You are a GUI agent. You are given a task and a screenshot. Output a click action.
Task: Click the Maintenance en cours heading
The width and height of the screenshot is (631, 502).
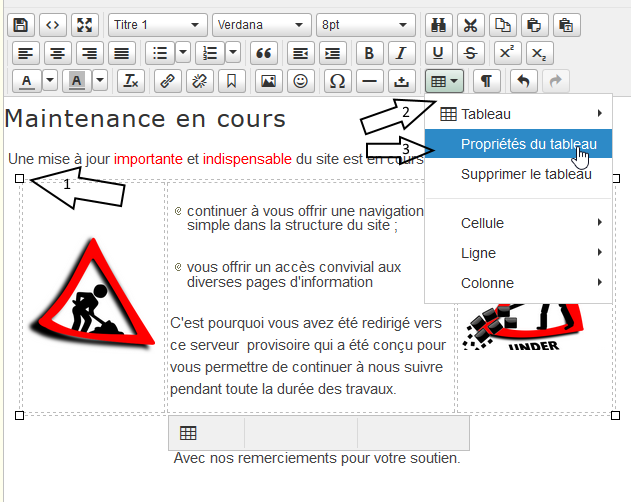tap(145, 119)
